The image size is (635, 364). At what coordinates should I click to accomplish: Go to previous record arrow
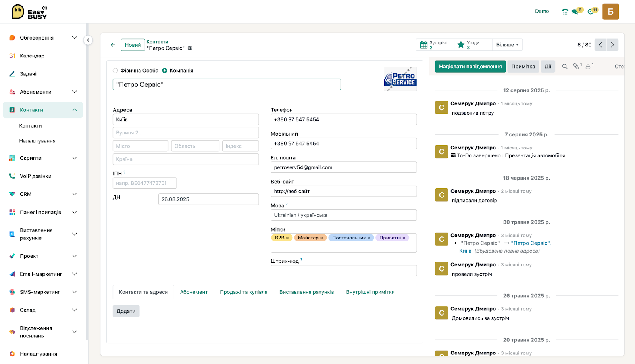(600, 45)
